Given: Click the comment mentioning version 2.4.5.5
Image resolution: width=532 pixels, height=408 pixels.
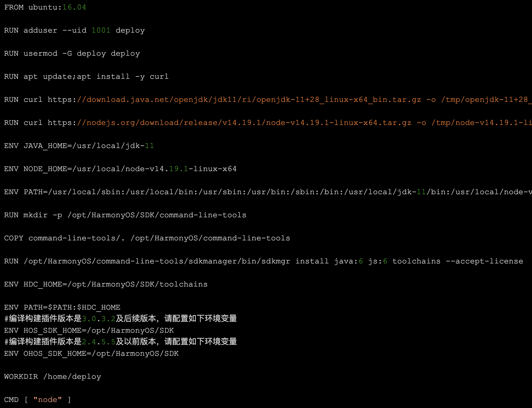Looking at the screenshot, I should tap(120, 342).
